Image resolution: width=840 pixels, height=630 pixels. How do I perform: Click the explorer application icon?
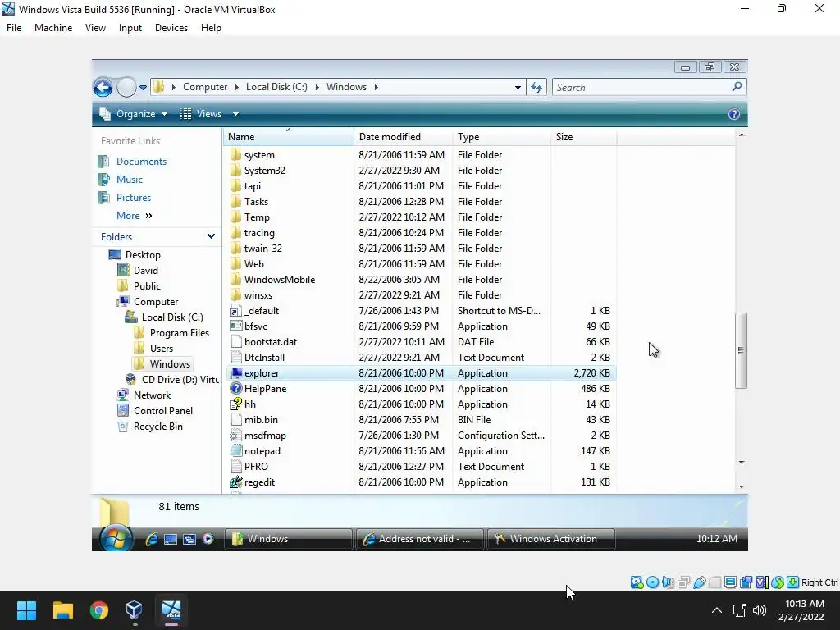235,373
